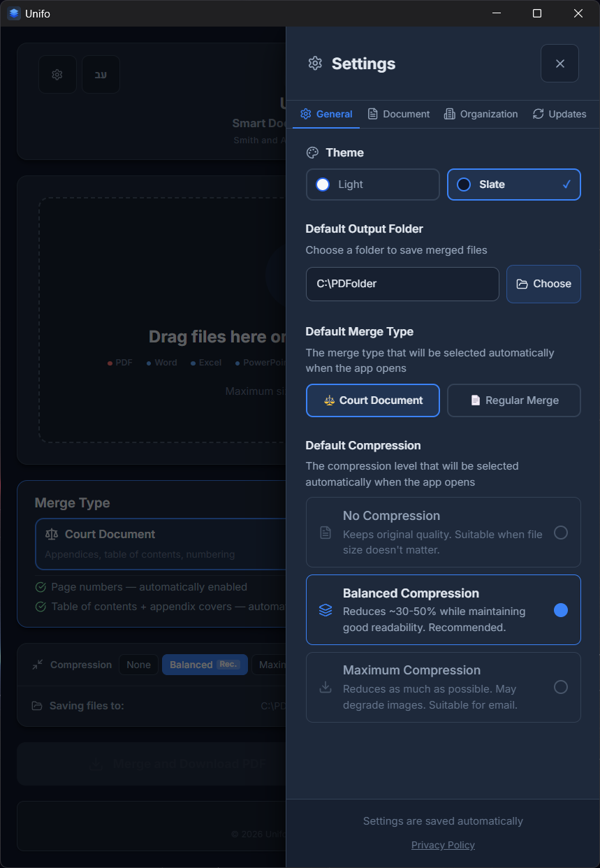
Task: Click the Choose button to pick a folder
Action: tap(543, 284)
